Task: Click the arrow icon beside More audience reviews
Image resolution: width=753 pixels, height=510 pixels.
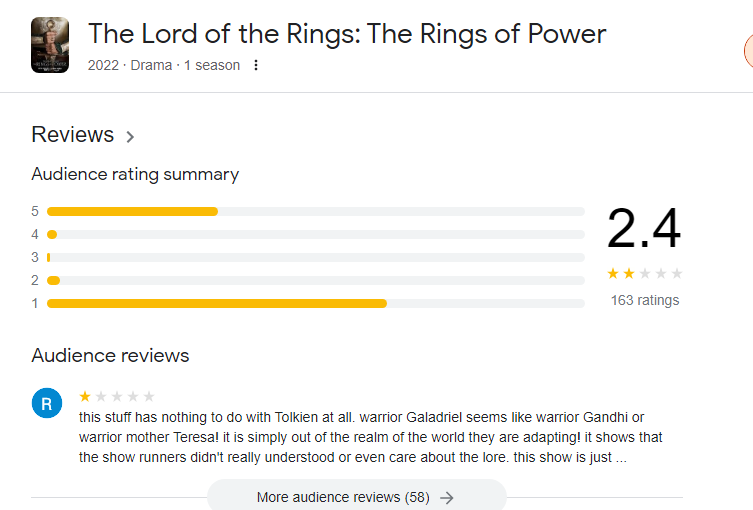Action: click(x=447, y=497)
